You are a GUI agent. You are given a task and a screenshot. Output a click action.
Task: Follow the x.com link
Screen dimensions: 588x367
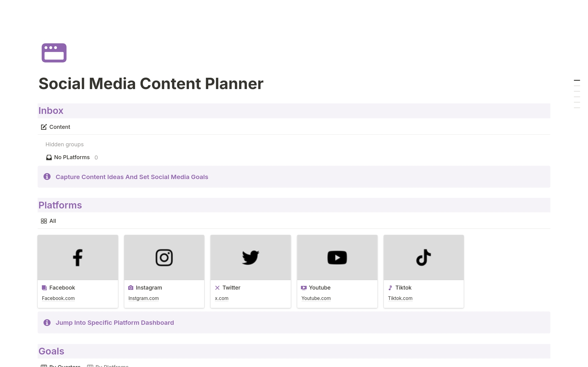click(x=222, y=298)
